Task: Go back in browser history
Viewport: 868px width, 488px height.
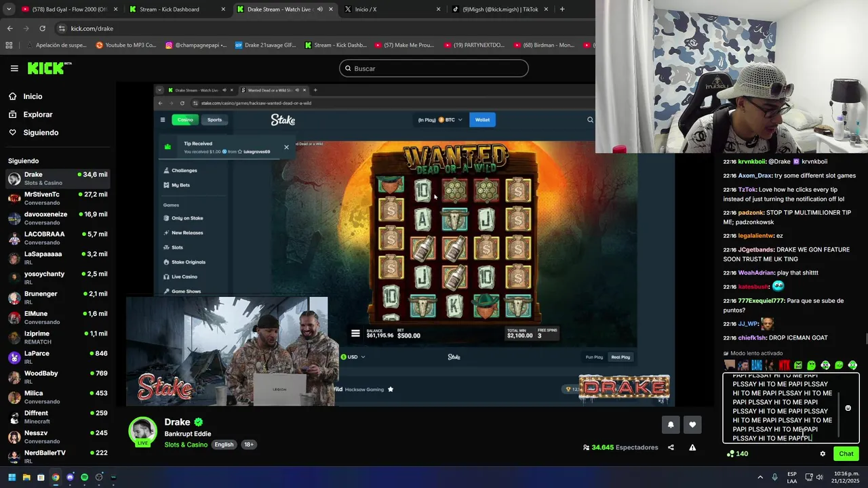Action: tap(10, 28)
